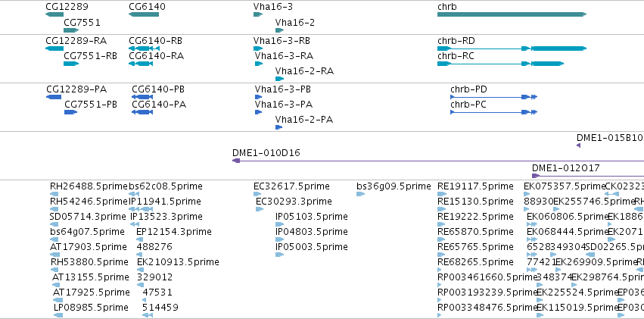Click the bs36g09.5prime EST feature

tap(361, 194)
